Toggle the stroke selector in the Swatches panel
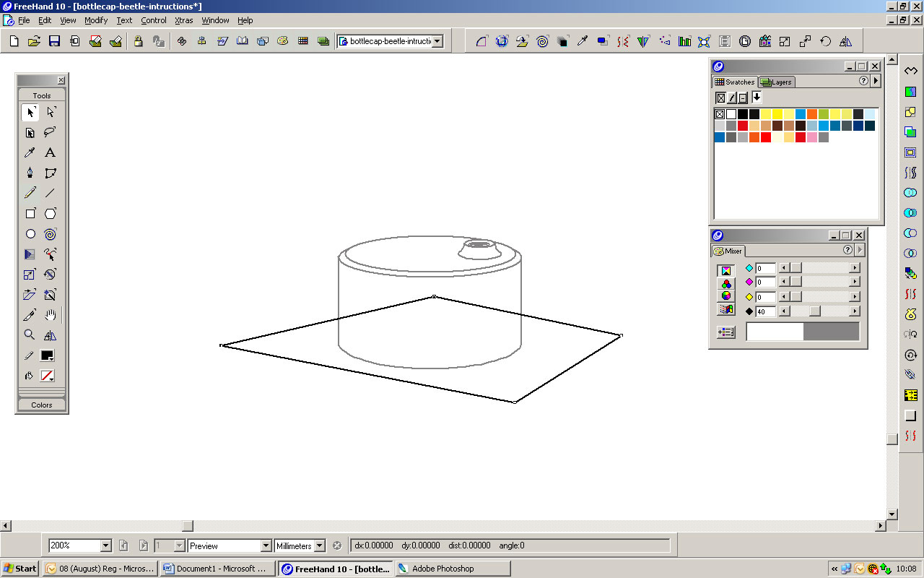This screenshot has height=578, width=924. 731,98
